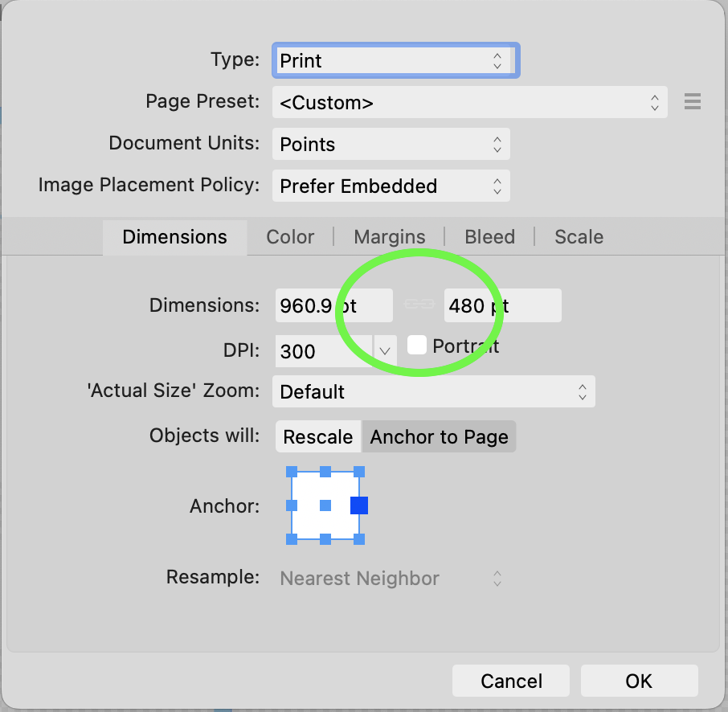728x712 pixels.
Task: Toggle the dimensions aspect-ratio chain link icon
Action: tap(419, 305)
